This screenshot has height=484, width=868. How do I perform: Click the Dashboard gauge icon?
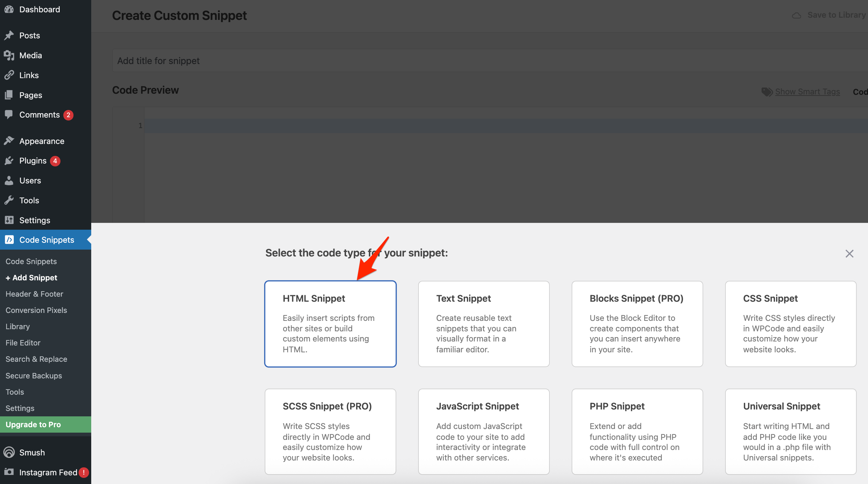[9, 9]
